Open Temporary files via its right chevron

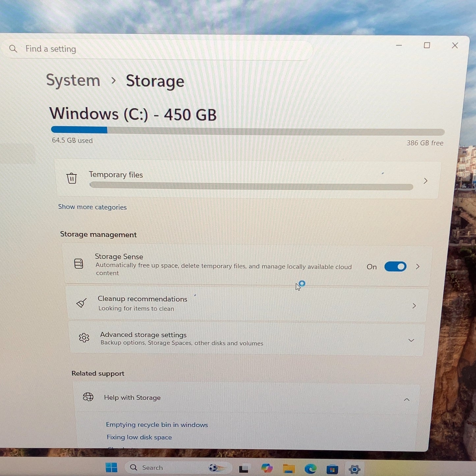(x=426, y=181)
